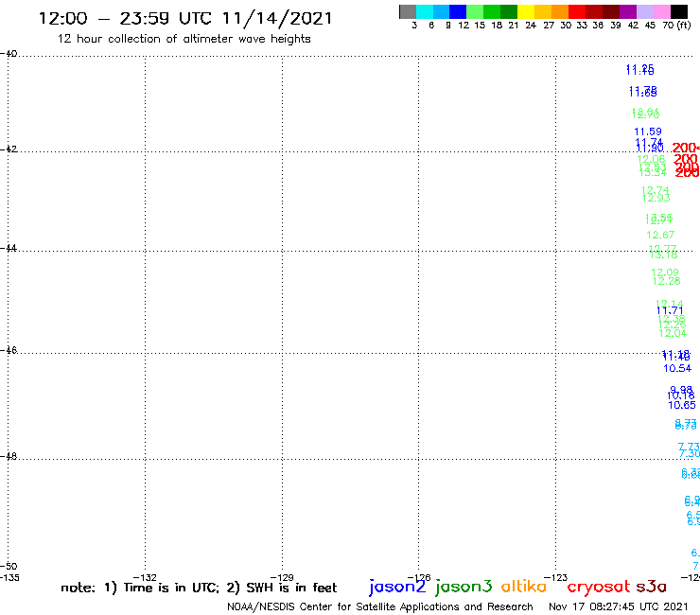Click the cyan swatch in the wave-height scale
Viewport: 700px width, 615px height.
[x=425, y=11]
